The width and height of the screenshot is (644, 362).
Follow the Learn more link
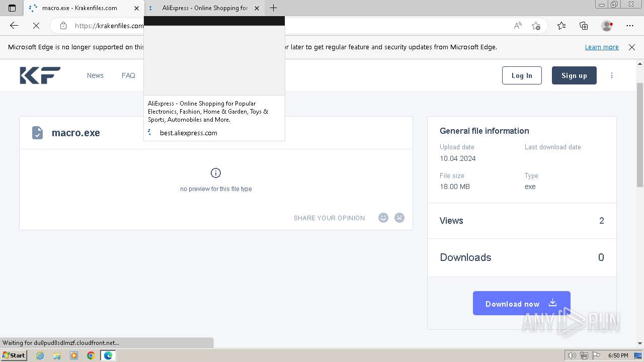coord(602,47)
